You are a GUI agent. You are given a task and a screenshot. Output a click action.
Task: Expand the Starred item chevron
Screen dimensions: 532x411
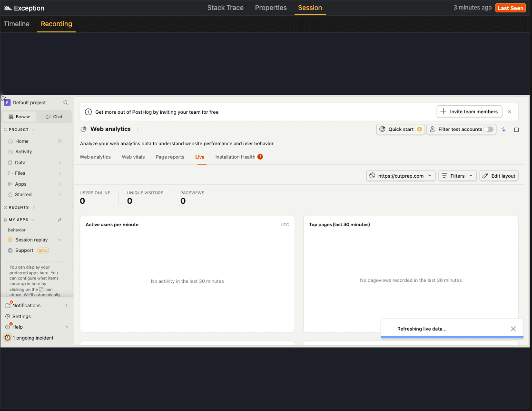(x=59, y=195)
